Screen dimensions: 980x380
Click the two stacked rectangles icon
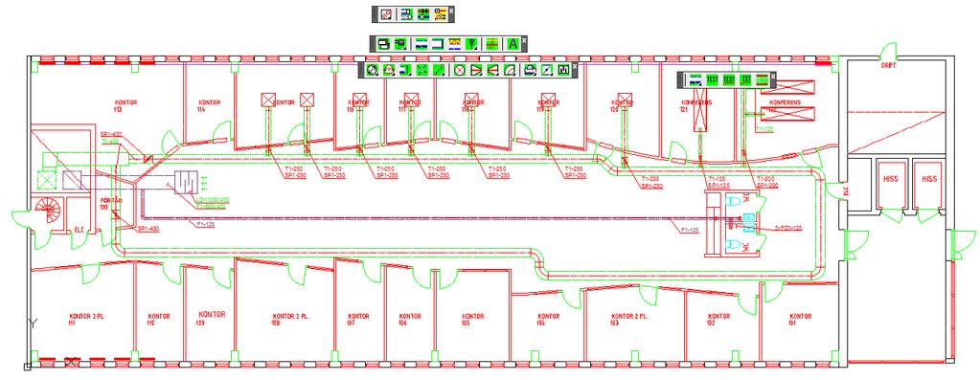384,44
